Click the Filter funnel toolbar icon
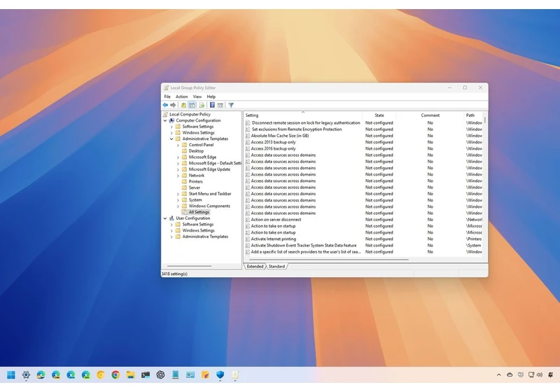 click(231, 105)
